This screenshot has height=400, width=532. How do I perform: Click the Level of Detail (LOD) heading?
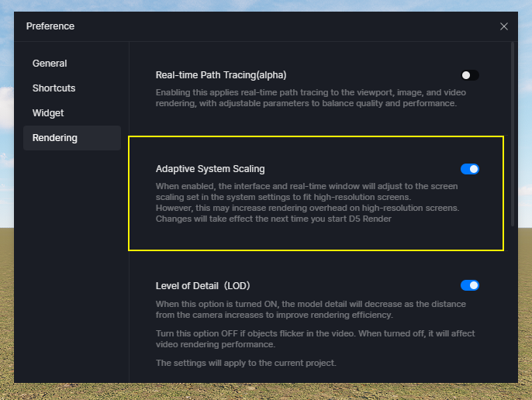pos(202,285)
